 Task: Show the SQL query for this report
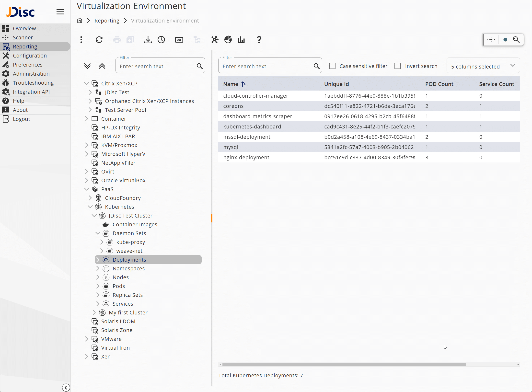coord(179,40)
